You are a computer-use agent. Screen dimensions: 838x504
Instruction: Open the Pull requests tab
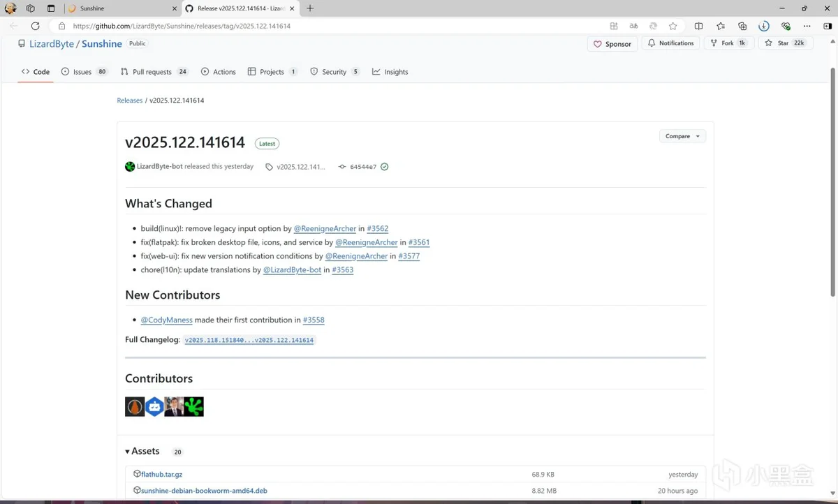[x=152, y=72]
